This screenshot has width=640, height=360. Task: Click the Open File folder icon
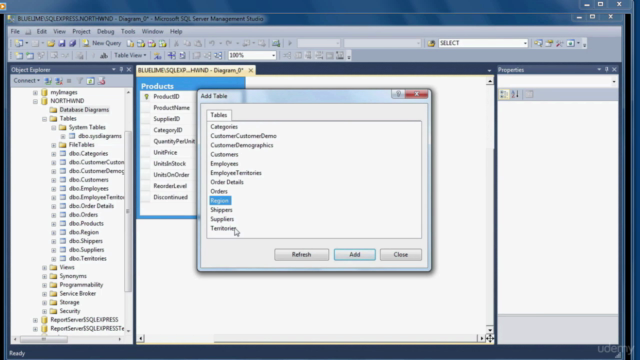51,43
